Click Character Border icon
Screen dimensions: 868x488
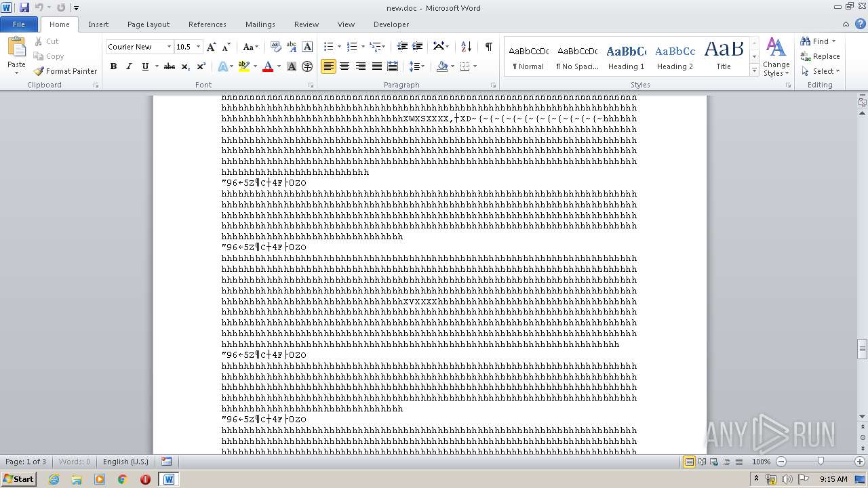tap(307, 47)
